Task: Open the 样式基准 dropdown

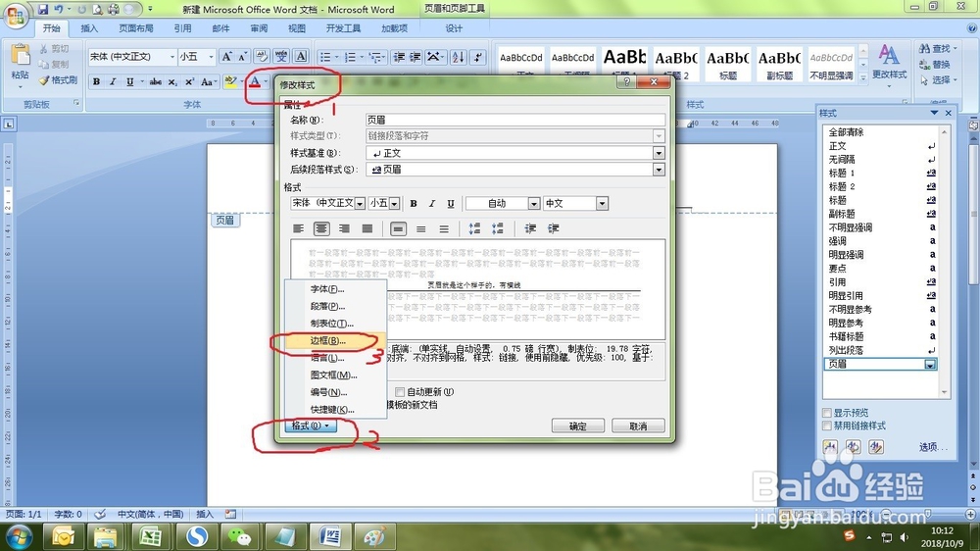Action: click(x=659, y=153)
